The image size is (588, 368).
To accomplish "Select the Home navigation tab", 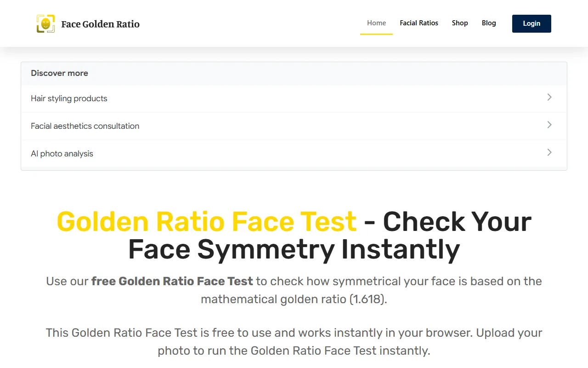I will [x=376, y=23].
